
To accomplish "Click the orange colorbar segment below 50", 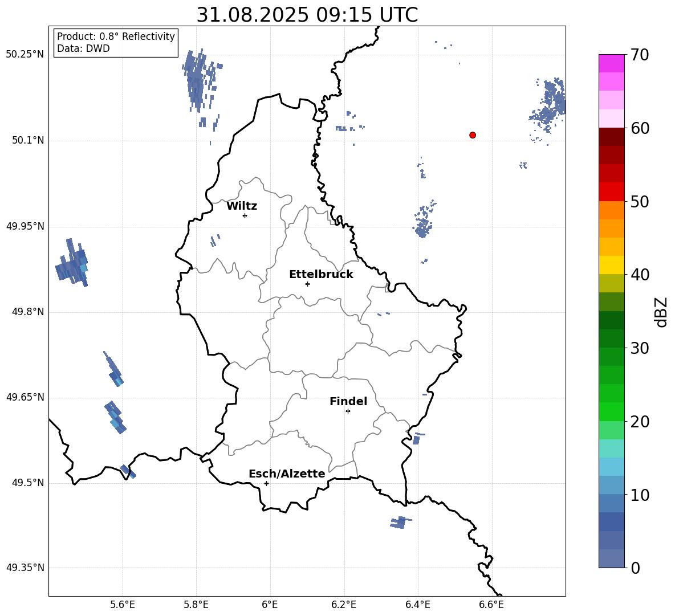I will tap(611, 210).
